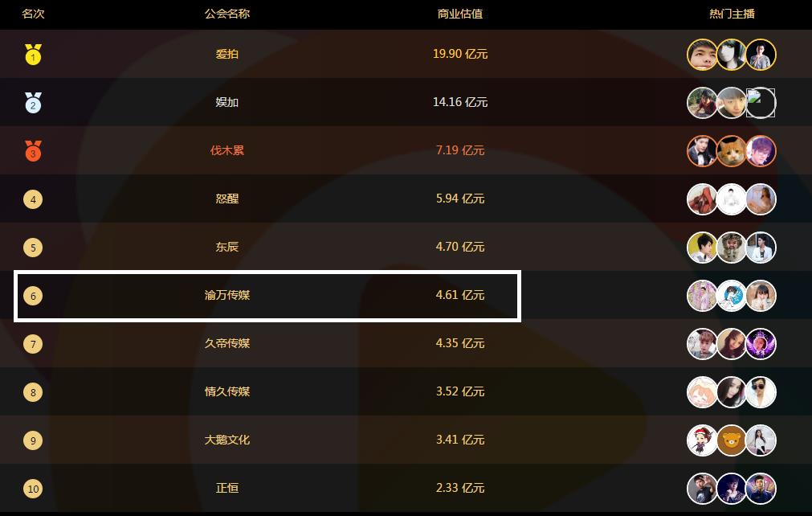Screen dimensions: 812x516
Task: Open the orange cat avatar in 伐木累 row
Action: (x=732, y=151)
